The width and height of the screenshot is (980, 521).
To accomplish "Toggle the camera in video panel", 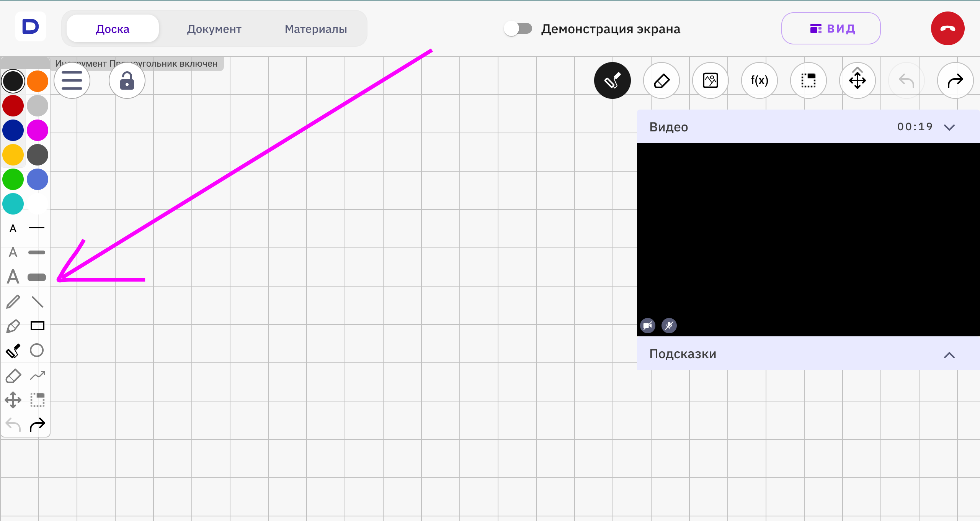I will coord(648,326).
